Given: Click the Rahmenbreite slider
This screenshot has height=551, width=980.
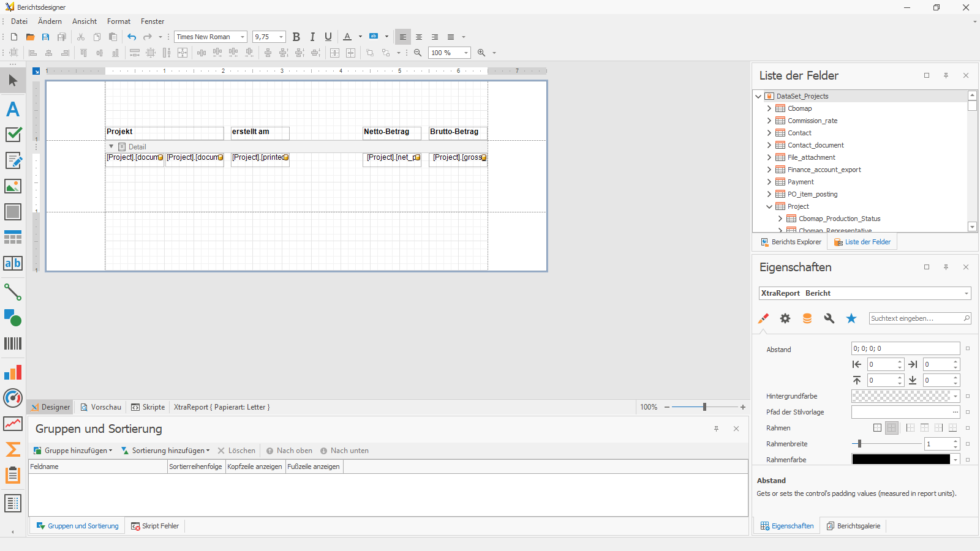Looking at the screenshot, I should click(886, 444).
